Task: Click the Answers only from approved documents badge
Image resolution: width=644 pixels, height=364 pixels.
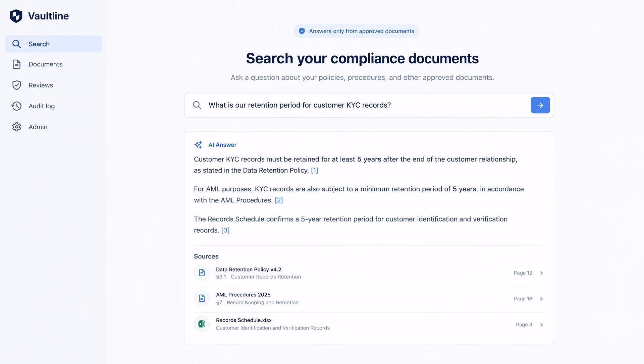Action: pos(356,31)
